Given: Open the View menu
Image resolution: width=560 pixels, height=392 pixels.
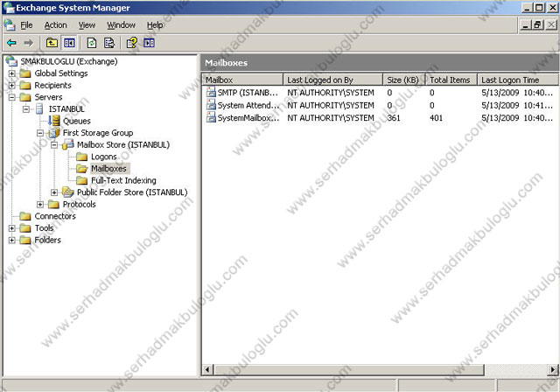Looking at the screenshot, I should [x=87, y=25].
